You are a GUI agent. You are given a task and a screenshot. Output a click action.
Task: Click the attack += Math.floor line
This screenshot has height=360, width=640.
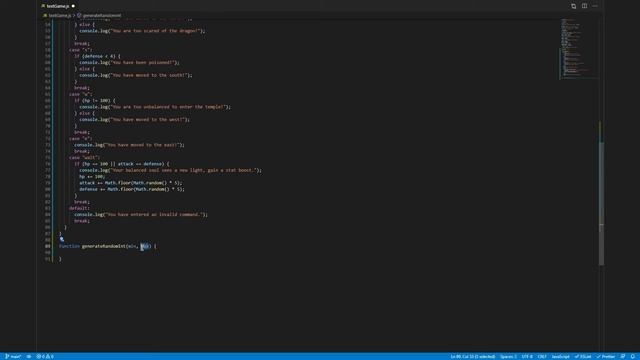(x=131, y=183)
